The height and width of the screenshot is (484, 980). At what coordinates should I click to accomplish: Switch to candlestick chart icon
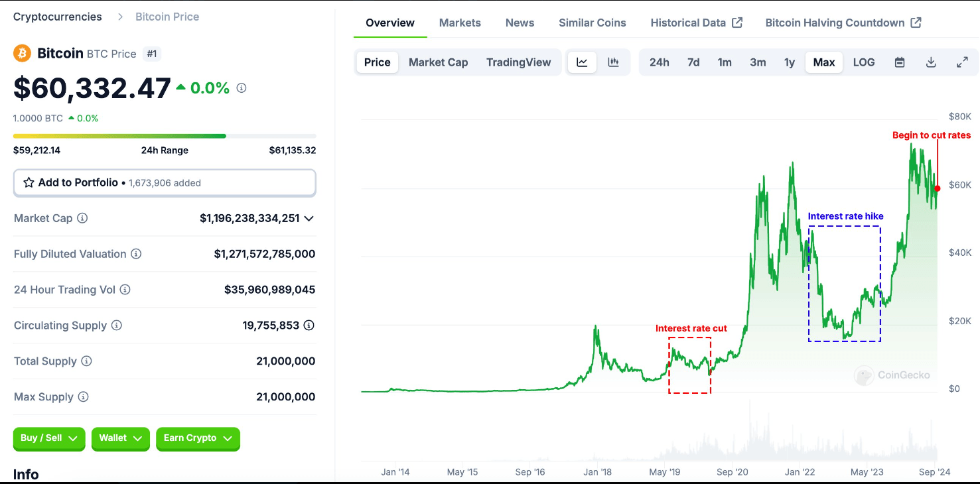(x=613, y=62)
